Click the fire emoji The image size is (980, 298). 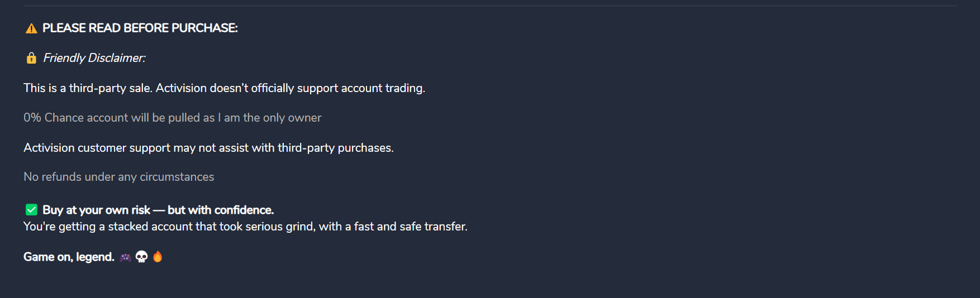point(158,257)
